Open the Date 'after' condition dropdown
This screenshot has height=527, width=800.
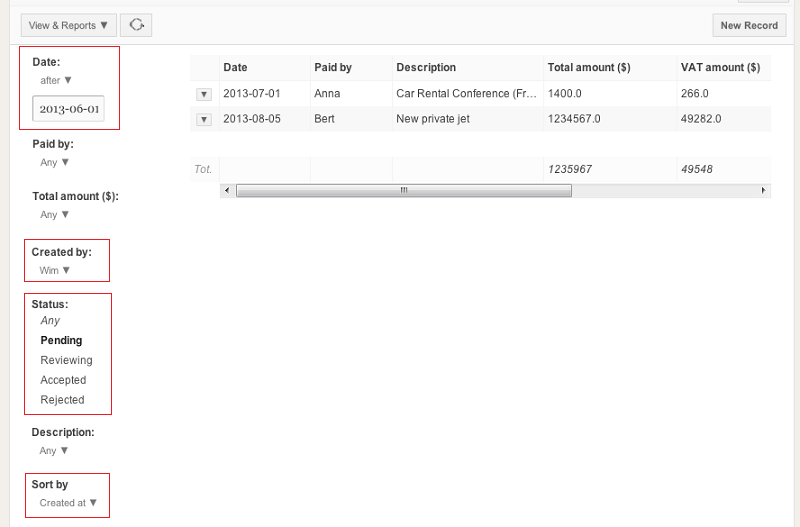(56, 81)
